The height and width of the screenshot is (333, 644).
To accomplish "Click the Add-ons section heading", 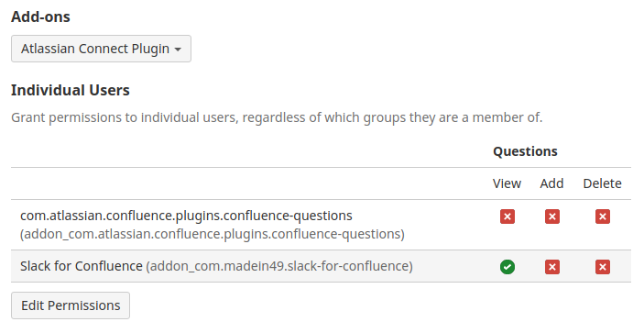I will tap(40, 17).
